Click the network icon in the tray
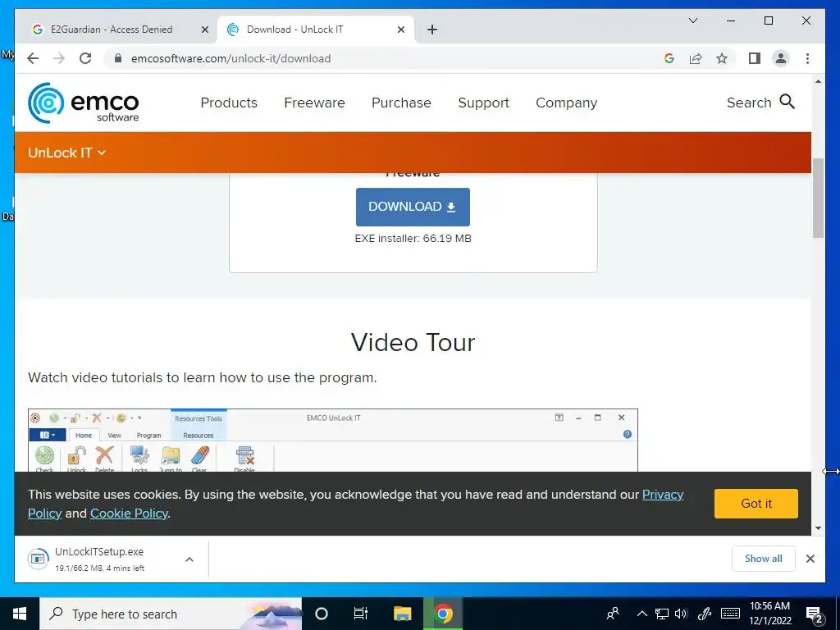Image resolution: width=840 pixels, height=630 pixels. click(662, 614)
